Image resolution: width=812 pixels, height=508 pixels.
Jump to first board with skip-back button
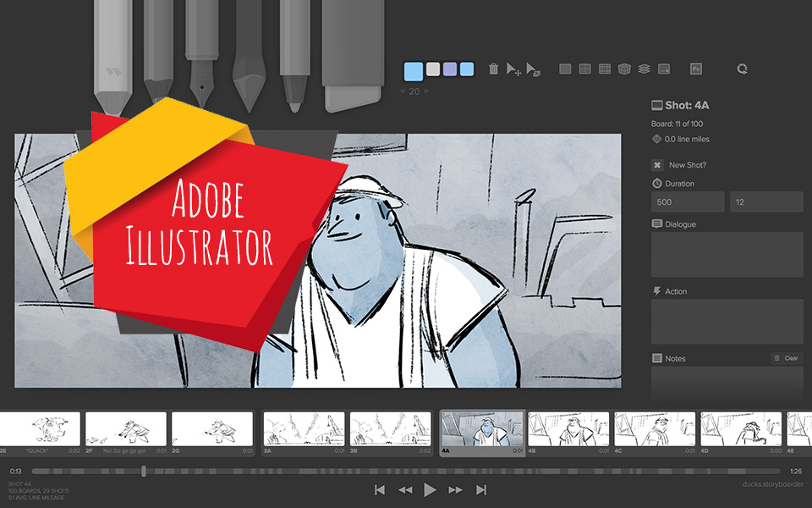(380, 490)
